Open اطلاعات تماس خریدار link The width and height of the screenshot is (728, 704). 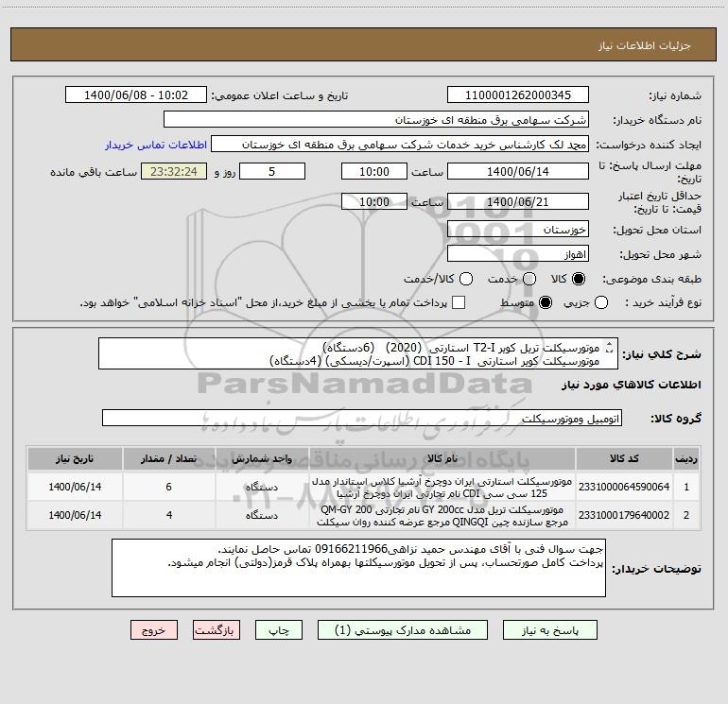click(x=156, y=145)
